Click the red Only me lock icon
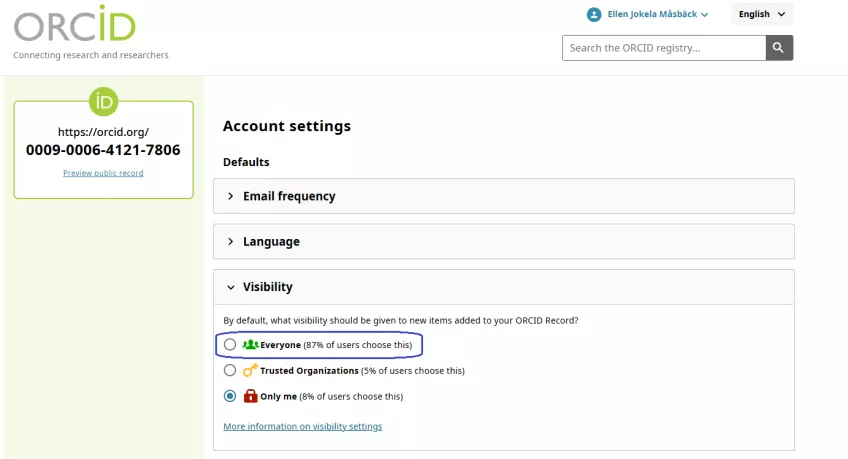Image resolution: width=848 pixels, height=459 pixels. (250, 396)
